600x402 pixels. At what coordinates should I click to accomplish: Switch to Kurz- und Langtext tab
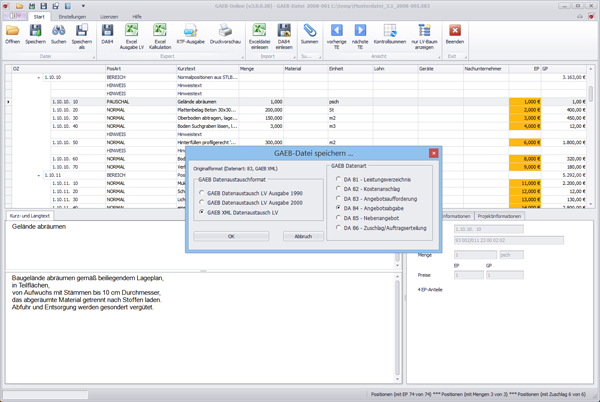pyautogui.click(x=29, y=216)
